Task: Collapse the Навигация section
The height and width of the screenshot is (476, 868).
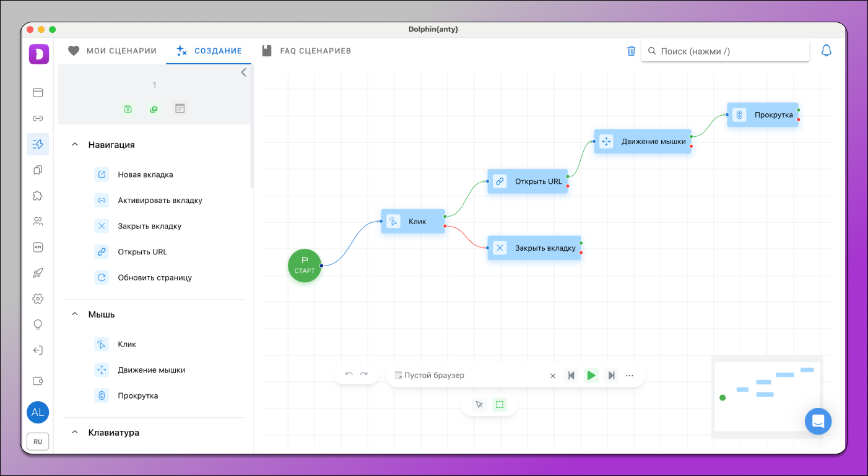Action: (x=75, y=145)
